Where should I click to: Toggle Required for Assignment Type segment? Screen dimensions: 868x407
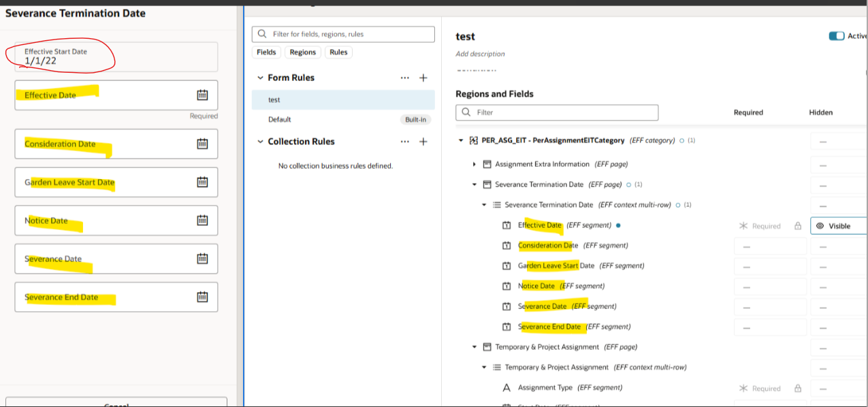click(x=760, y=389)
